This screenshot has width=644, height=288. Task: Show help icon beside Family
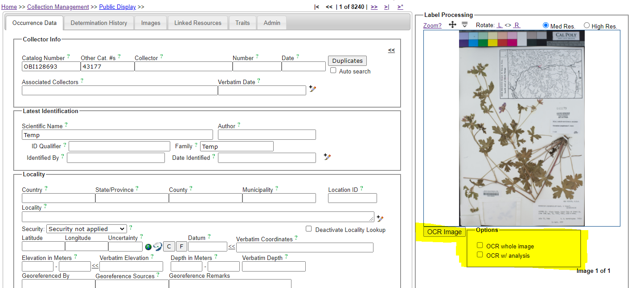196,145
